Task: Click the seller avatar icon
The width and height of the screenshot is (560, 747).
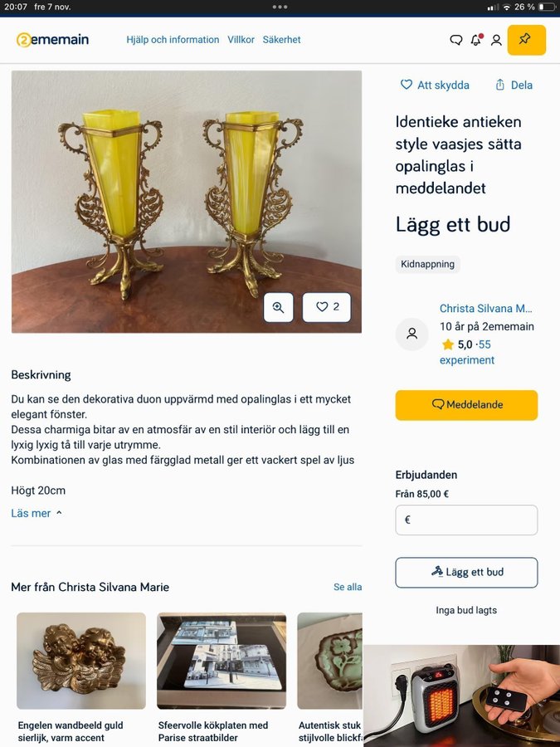Action: point(411,334)
